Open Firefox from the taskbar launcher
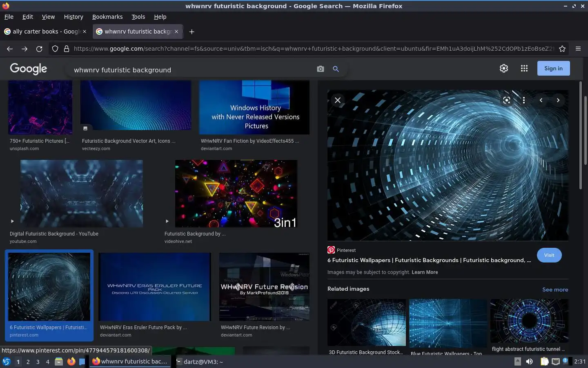 coord(71,361)
